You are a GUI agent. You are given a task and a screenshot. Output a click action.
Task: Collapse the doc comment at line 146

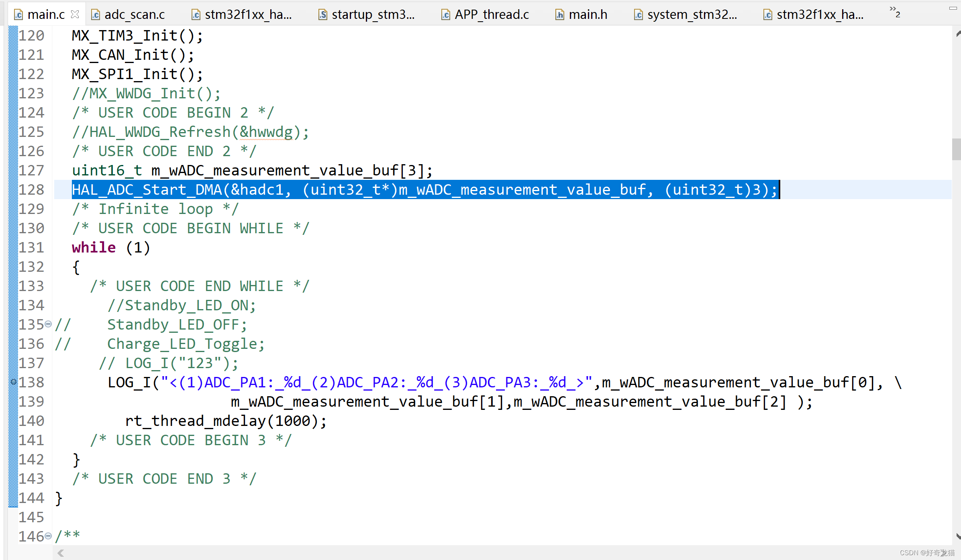48,536
